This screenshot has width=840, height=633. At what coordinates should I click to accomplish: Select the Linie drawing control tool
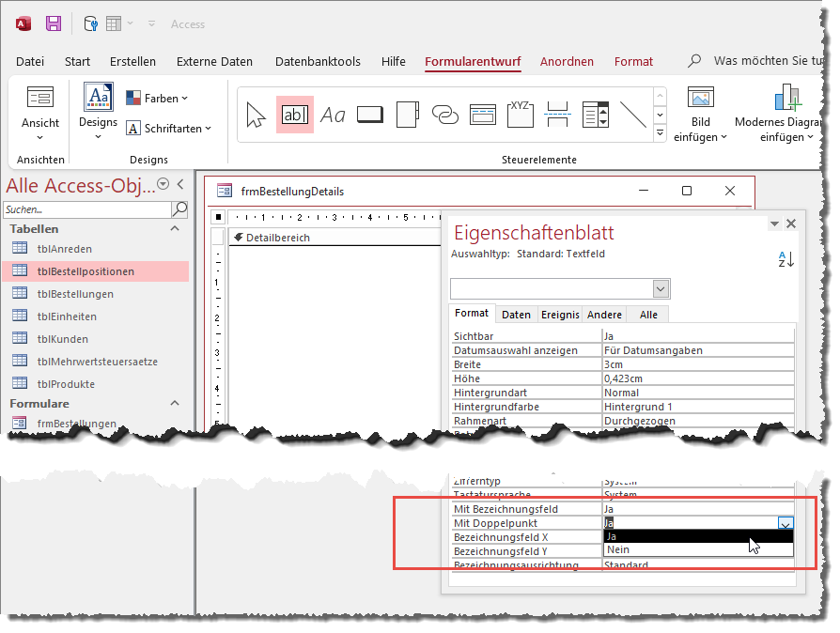632,112
